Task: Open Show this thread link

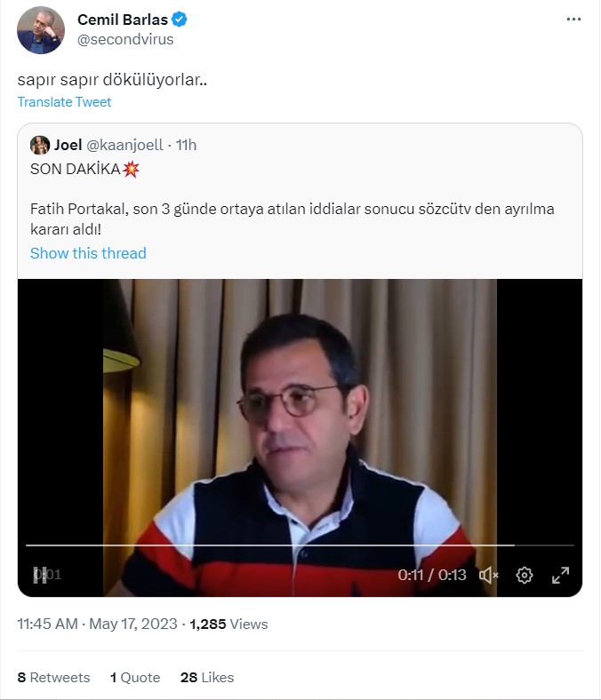Action: pyautogui.click(x=88, y=253)
